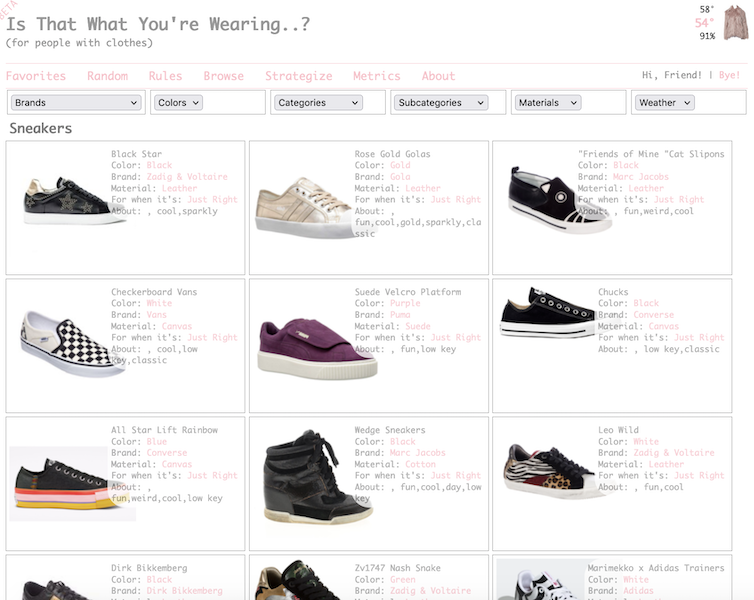Filter by Marc Jacobs on Cat Slipons
Viewport: 754px width, 600px height.
[x=641, y=176]
